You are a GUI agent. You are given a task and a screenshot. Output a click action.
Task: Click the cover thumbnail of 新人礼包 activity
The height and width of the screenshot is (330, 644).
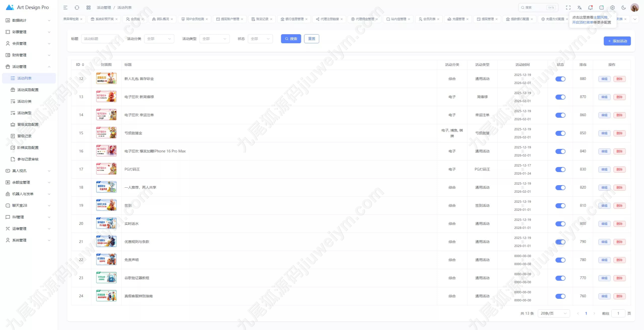[x=106, y=78]
